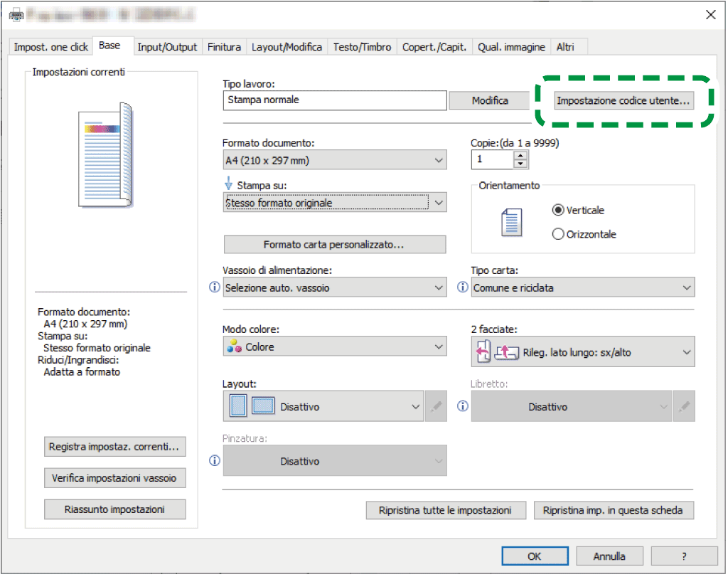Screen dimensions: 728x577
Task: Open Riassunto impostazioni
Action: pos(114,509)
